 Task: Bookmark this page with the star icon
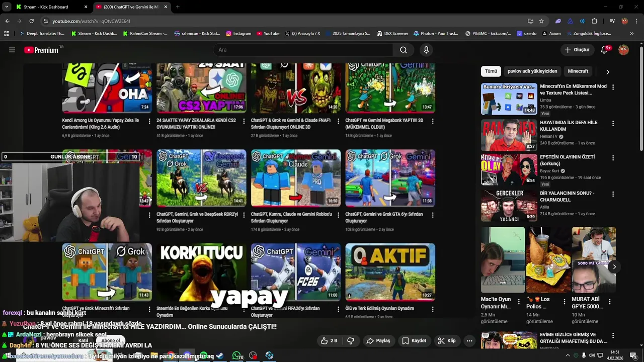point(541,21)
